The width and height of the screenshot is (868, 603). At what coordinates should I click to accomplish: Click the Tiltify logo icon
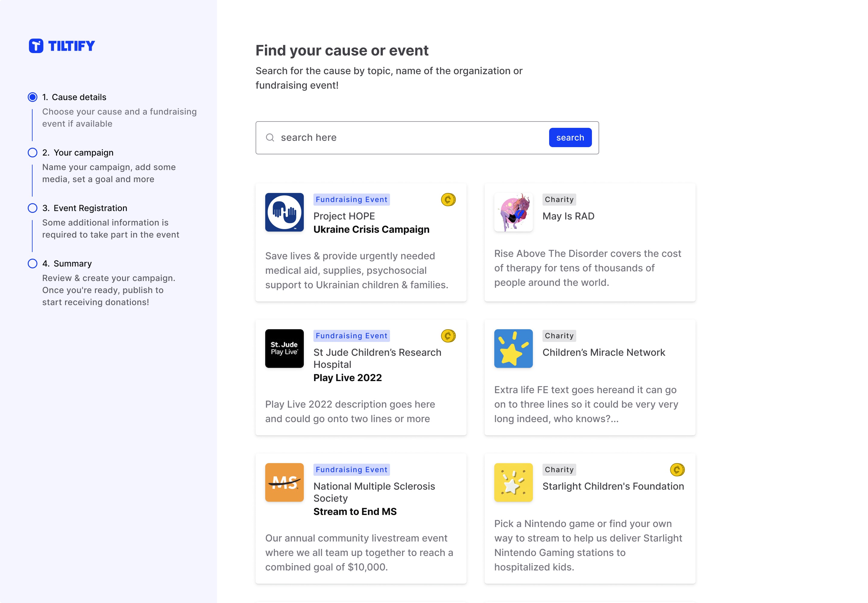[x=36, y=46]
